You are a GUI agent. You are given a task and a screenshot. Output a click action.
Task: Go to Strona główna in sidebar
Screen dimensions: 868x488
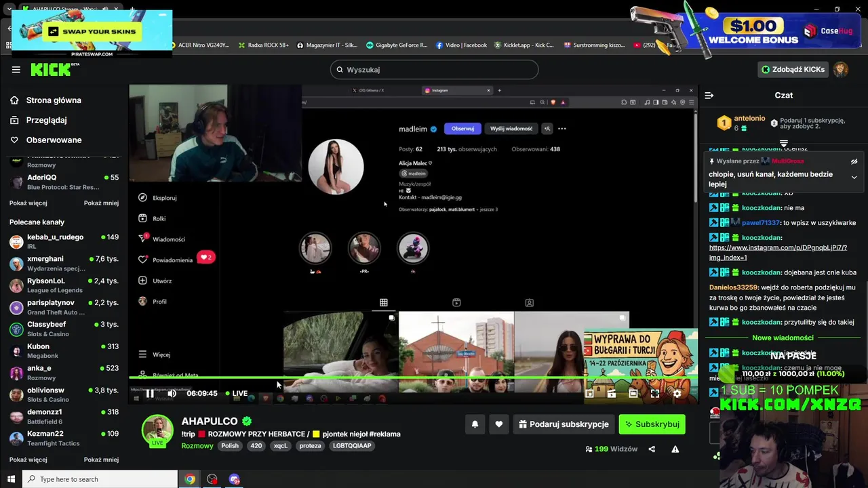[x=54, y=100]
